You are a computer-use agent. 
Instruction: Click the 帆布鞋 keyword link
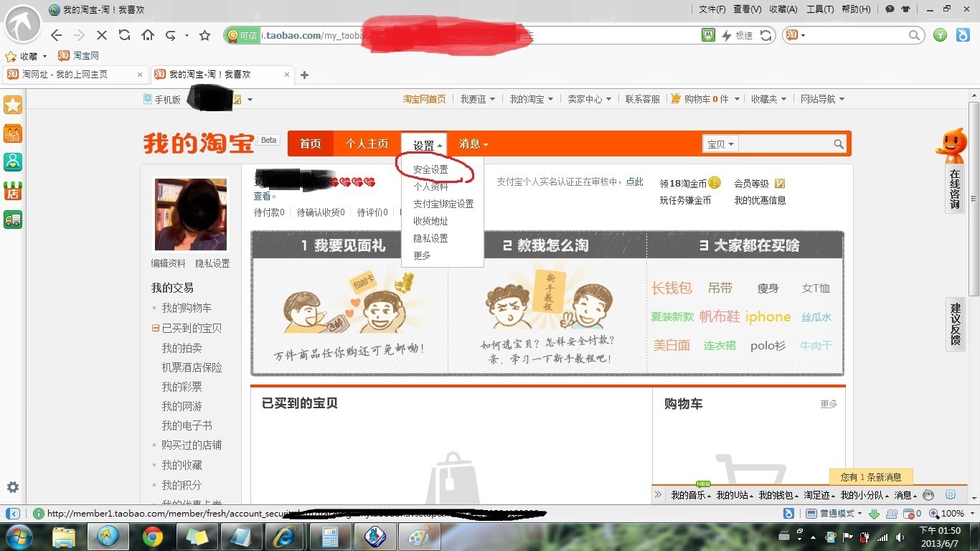[720, 316]
